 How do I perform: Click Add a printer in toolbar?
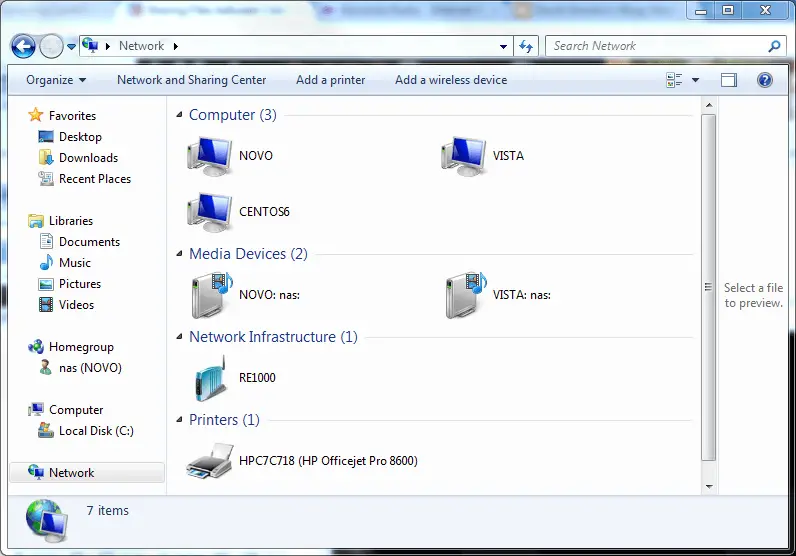click(x=330, y=80)
